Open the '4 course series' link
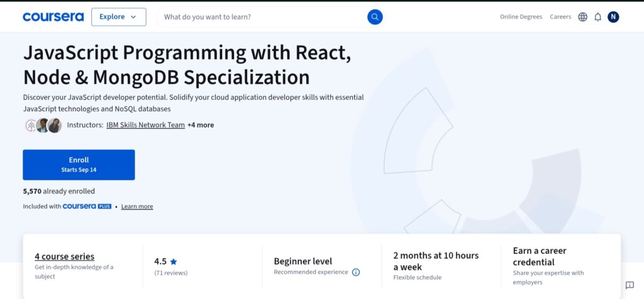Image resolution: width=644 pixels, height=299 pixels. click(65, 256)
